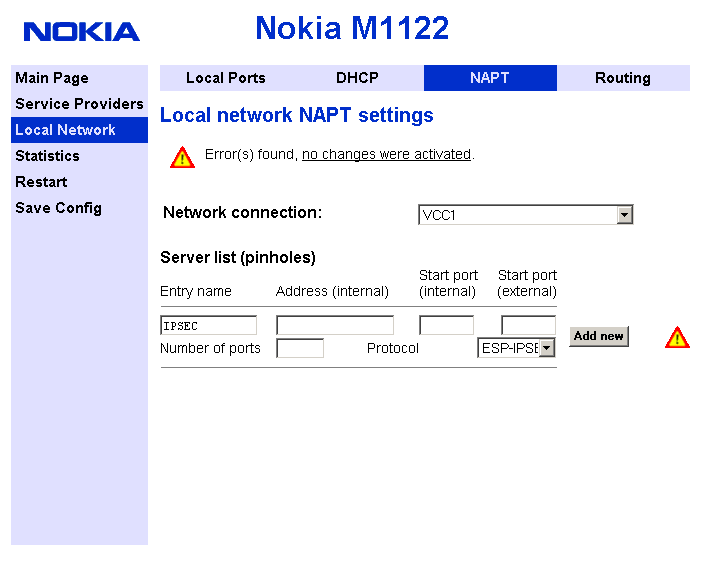Click the Address (internal) input field
Screen dimensions: 720x586
pyautogui.click(x=335, y=325)
